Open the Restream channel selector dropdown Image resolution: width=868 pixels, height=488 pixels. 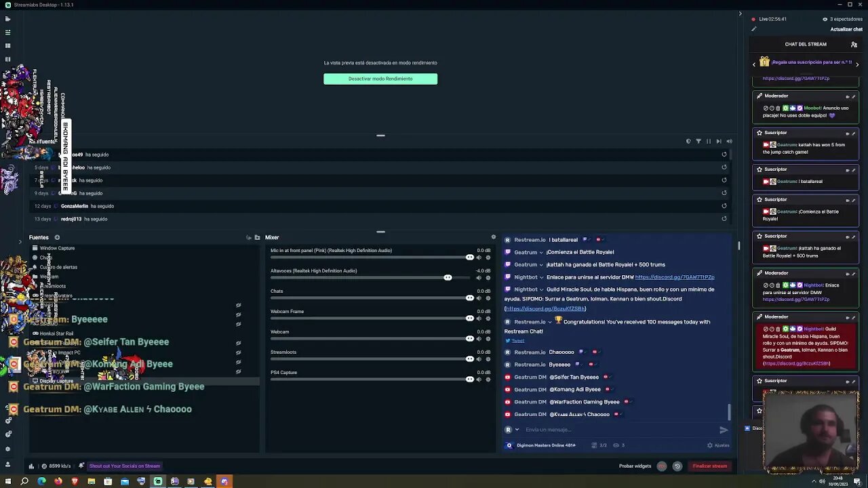click(x=517, y=430)
